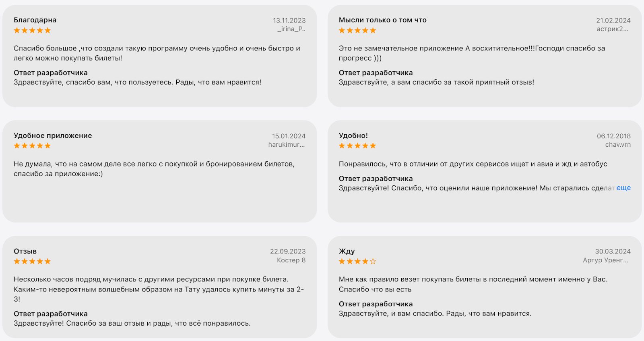Click the username "chav.vrn"
644x341 pixels.
tap(618, 144)
